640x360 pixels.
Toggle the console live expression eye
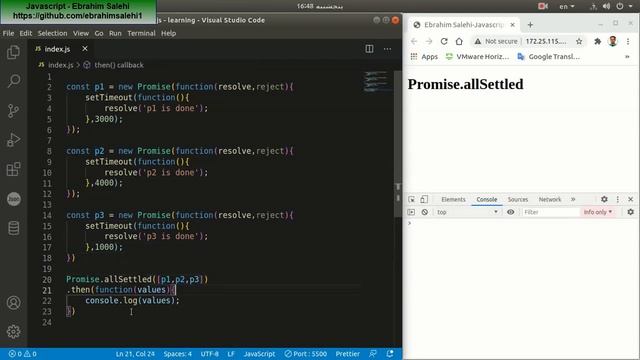coord(510,212)
